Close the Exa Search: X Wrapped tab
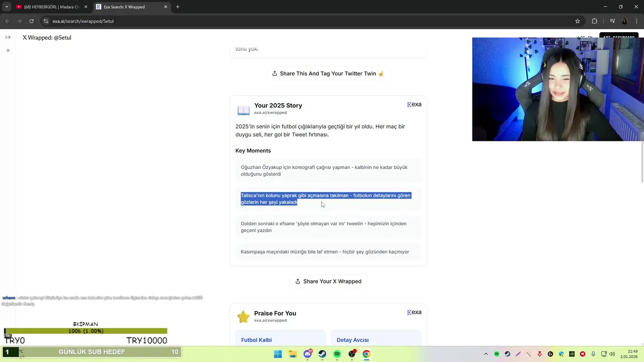The image size is (644, 362). [165, 7]
